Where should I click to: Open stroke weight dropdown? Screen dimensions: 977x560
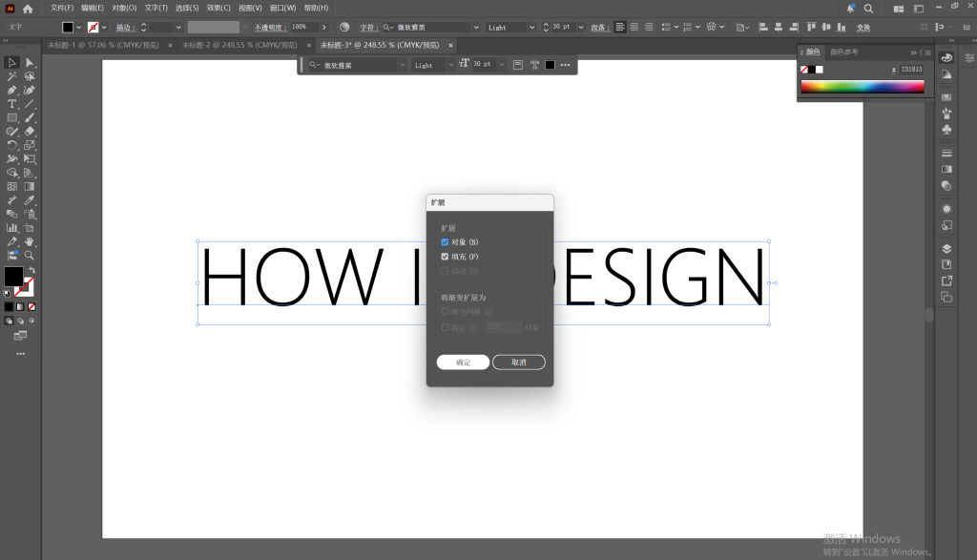click(178, 28)
